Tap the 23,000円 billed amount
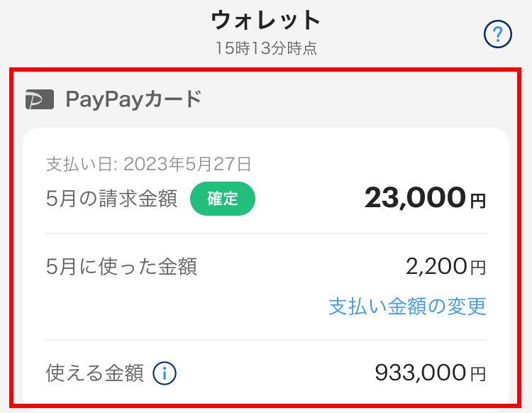Viewport: 532px width, 413px height. 425,198
